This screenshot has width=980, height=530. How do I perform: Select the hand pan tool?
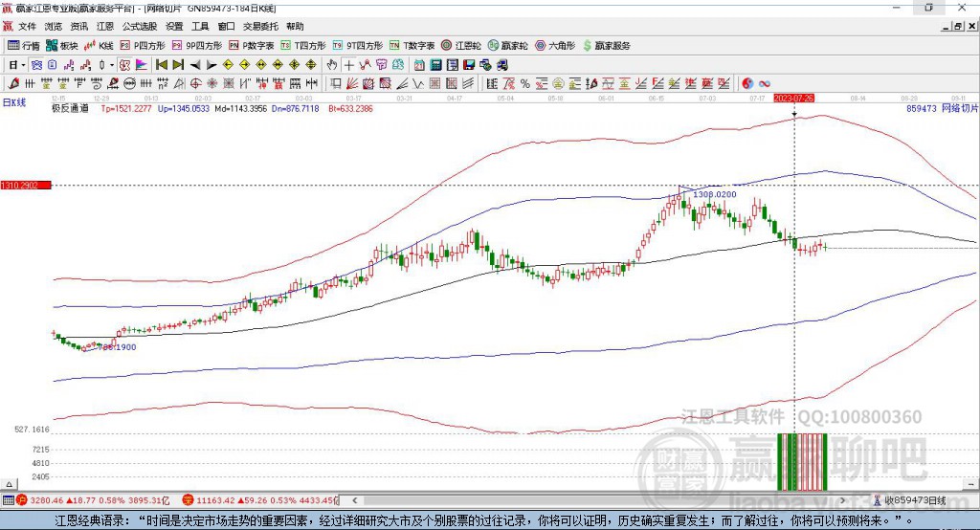tap(332, 65)
